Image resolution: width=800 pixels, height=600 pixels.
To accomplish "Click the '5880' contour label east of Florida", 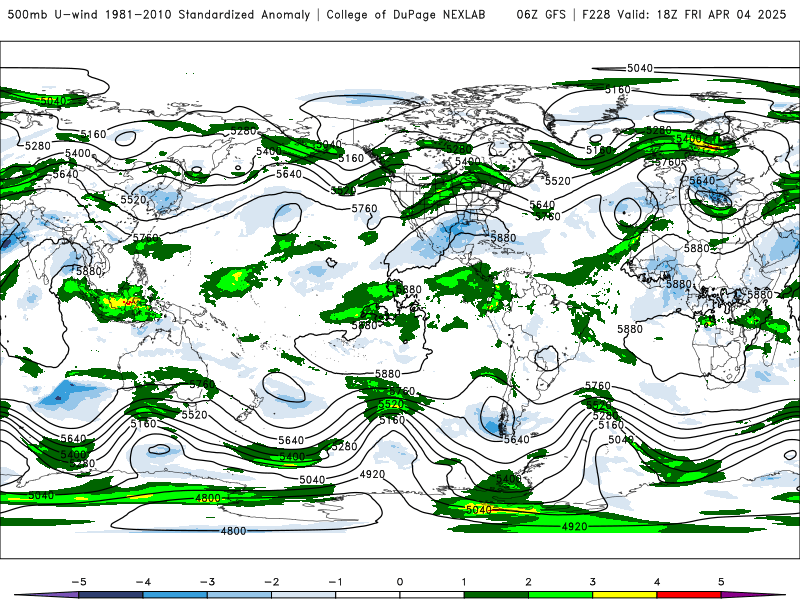I will [504, 238].
